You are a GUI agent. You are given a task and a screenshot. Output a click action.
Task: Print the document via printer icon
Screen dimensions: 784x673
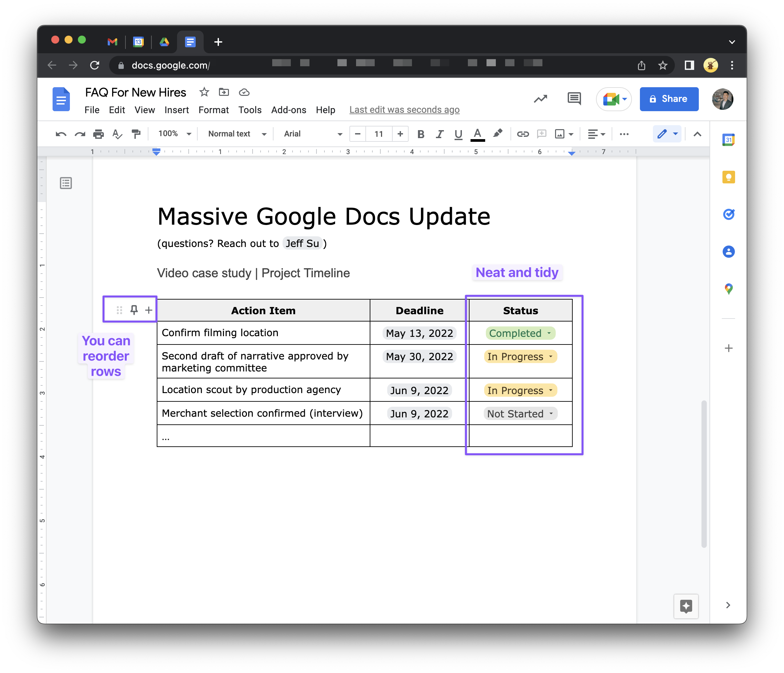98,134
